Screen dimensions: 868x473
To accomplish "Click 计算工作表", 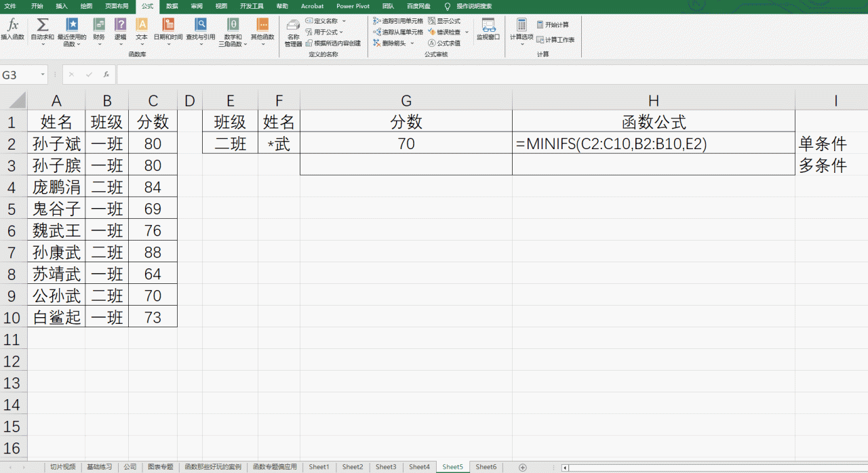I will pyautogui.click(x=555, y=40).
